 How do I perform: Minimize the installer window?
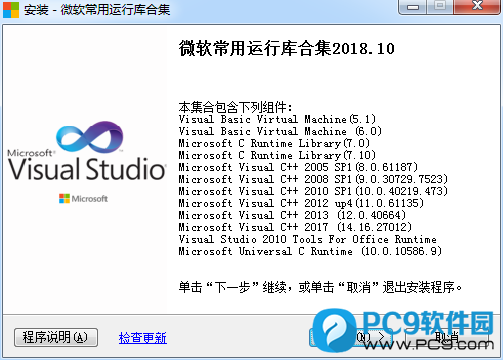413,7
